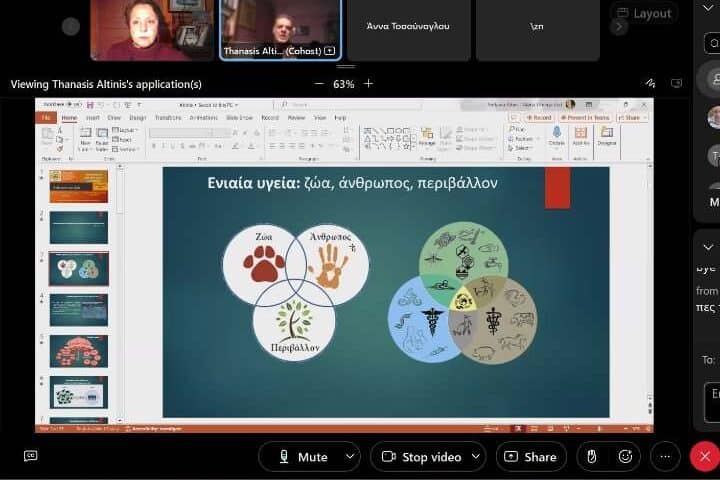Click the slide panel vertical scrollbar
This screenshot has height=480, width=720.
pos(120,292)
